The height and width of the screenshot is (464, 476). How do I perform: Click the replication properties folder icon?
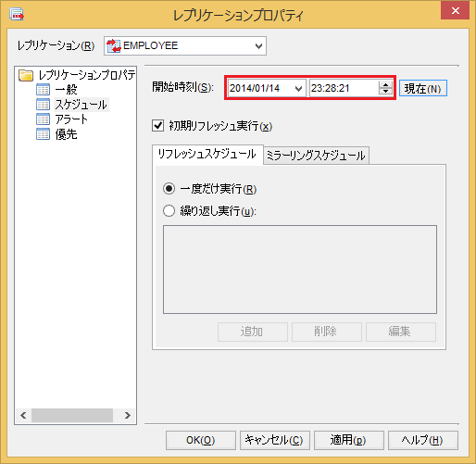pyautogui.click(x=26, y=75)
